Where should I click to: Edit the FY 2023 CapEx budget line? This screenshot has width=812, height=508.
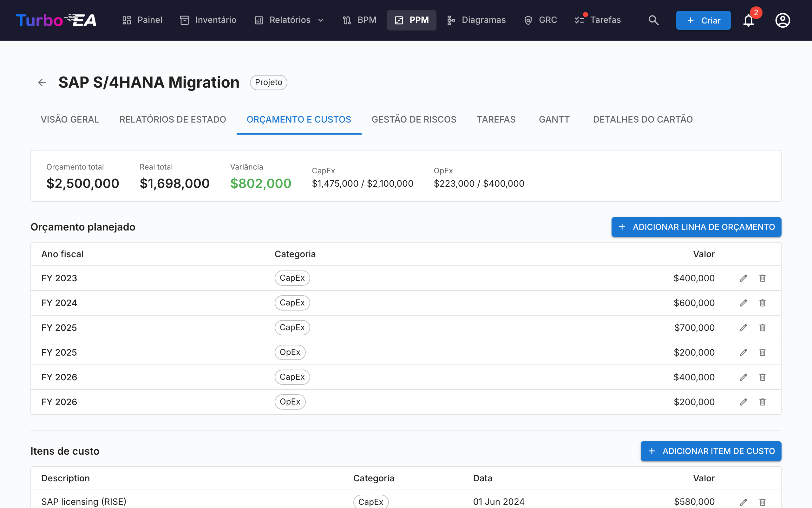[x=743, y=278]
